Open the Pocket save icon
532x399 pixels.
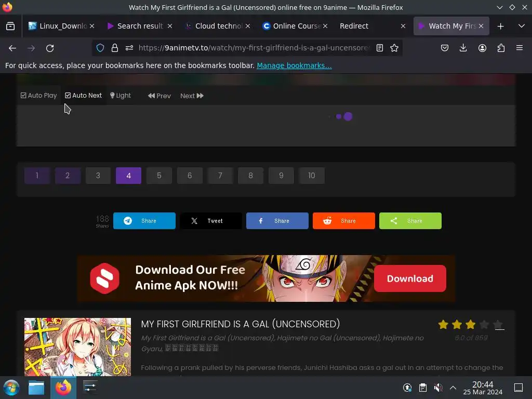(x=445, y=48)
